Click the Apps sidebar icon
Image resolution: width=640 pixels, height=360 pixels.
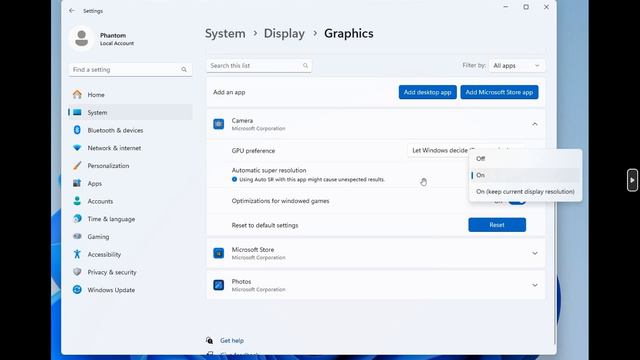[77, 183]
